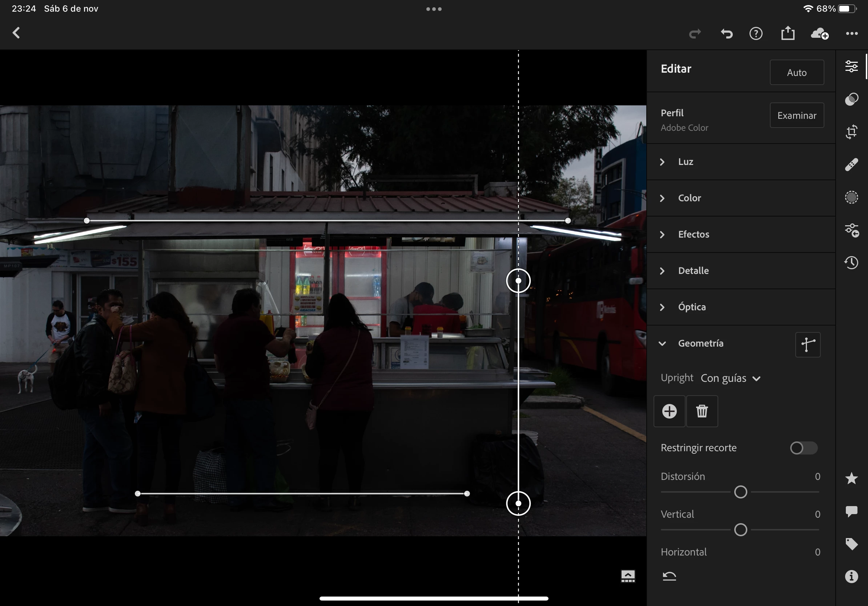Open the cloud sync status icon
The height and width of the screenshot is (606, 868).
point(820,34)
